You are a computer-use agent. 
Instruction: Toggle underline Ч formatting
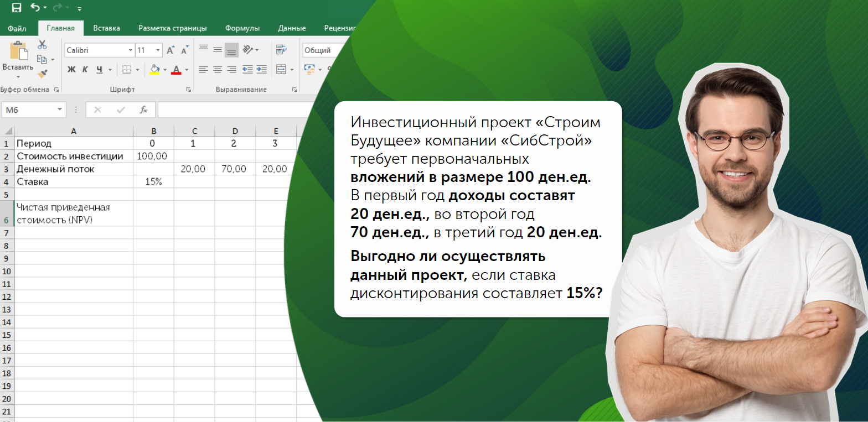pyautogui.click(x=99, y=70)
